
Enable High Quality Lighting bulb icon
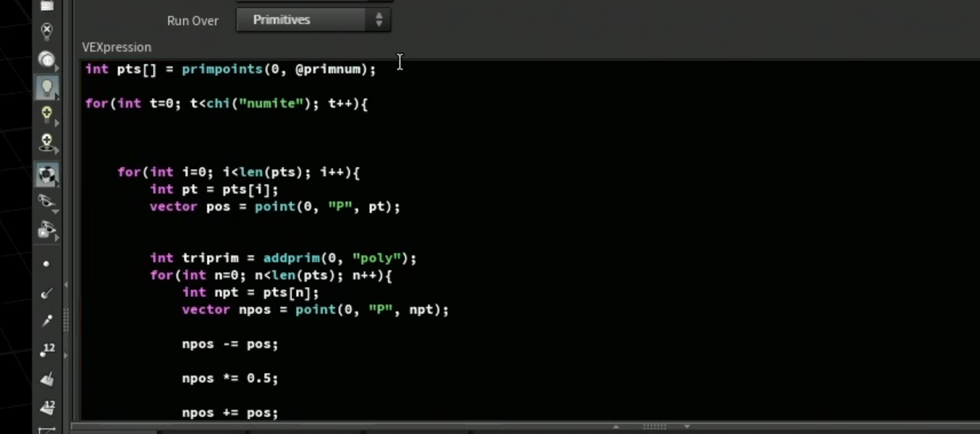click(47, 115)
